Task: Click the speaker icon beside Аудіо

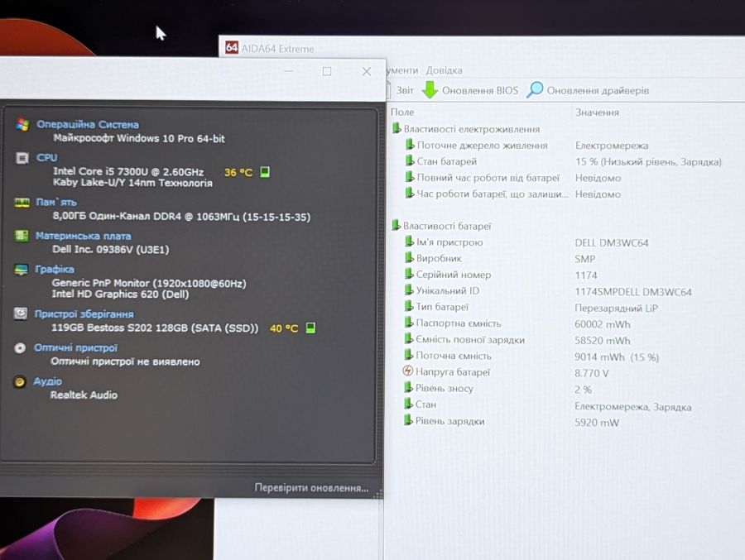Action: (20, 381)
